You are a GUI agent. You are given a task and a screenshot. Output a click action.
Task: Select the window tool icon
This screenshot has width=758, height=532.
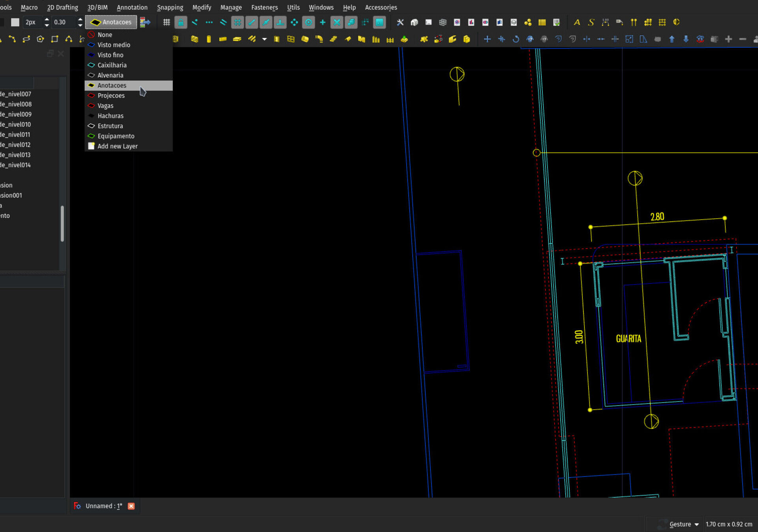tap(291, 39)
